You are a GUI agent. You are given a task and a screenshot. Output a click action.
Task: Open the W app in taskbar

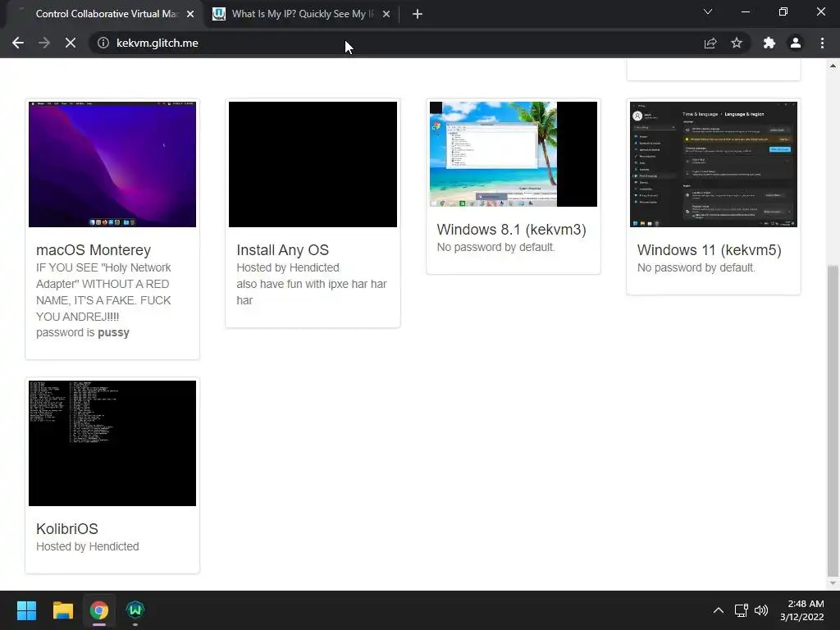[x=135, y=610]
